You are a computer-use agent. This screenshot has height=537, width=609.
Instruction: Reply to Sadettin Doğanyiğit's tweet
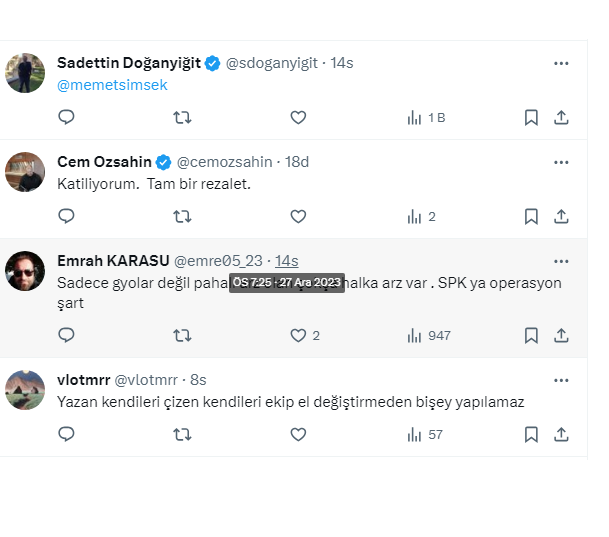point(66,117)
